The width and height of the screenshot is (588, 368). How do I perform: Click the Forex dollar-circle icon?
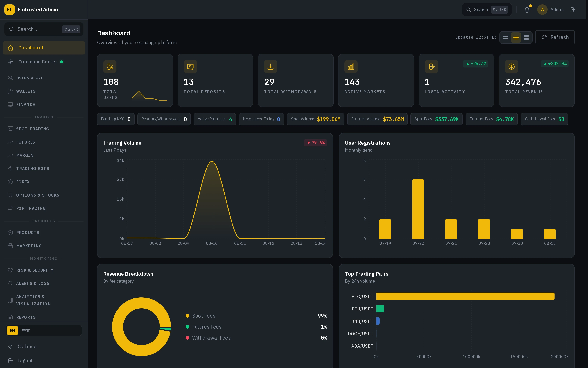click(x=10, y=182)
